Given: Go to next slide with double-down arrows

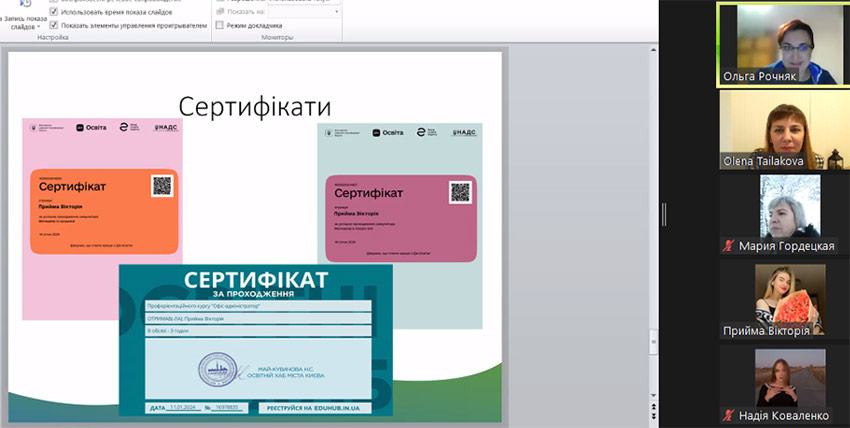Looking at the screenshot, I should (654, 416).
